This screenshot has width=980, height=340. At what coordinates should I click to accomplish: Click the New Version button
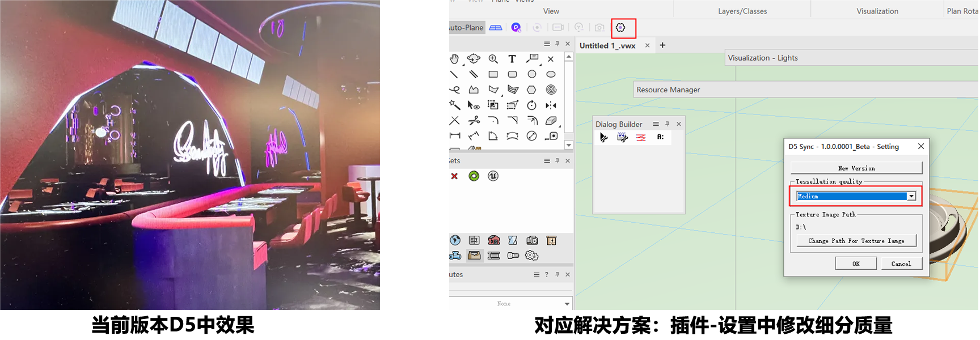tap(856, 168)
